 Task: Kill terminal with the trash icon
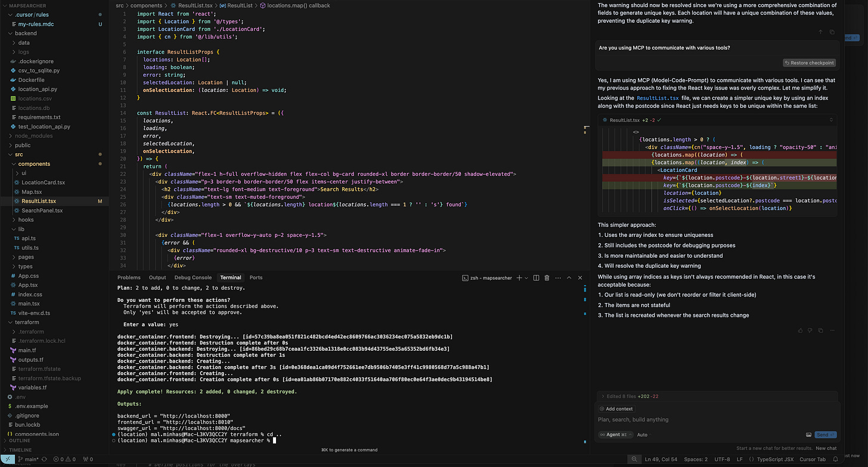[x=547, y=278]
